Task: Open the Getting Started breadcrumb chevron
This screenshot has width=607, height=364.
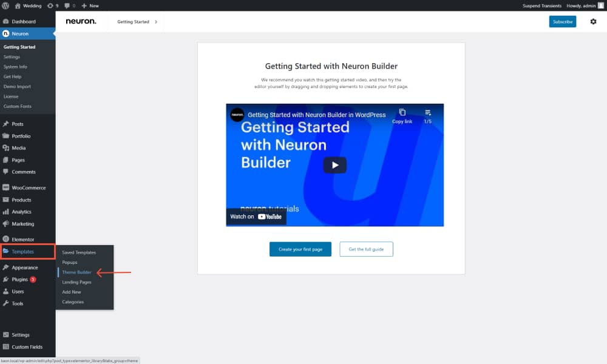Action: 156,21
